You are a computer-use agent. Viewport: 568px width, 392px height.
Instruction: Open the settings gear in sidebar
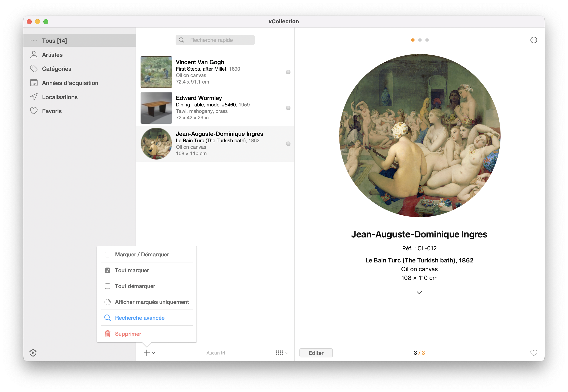(33, 353)
